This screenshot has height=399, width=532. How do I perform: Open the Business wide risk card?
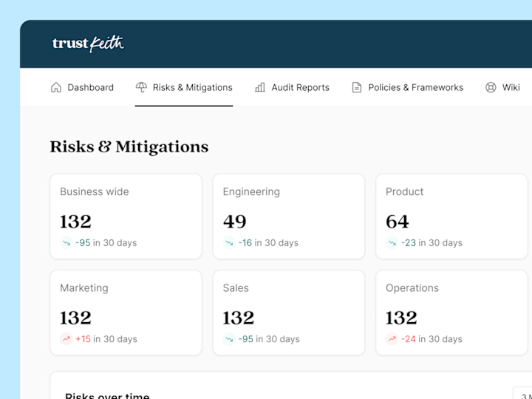(x=126, y=216)
